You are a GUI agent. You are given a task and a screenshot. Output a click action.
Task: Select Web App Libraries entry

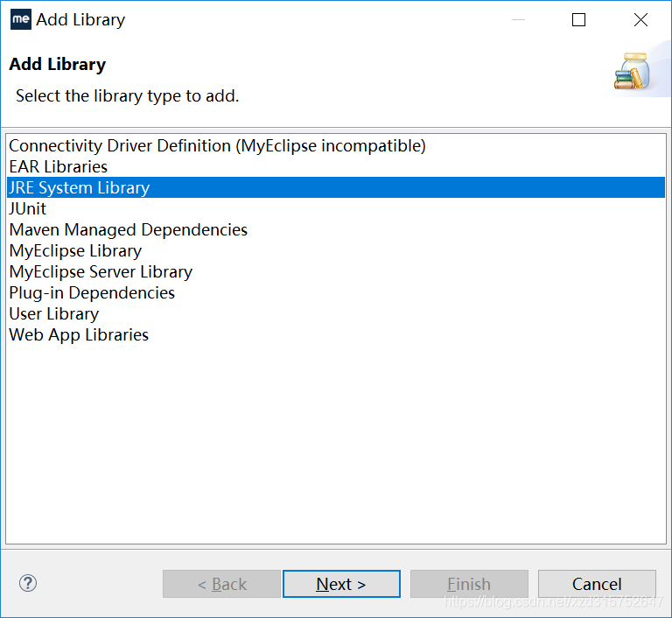(x=336, y=335)
